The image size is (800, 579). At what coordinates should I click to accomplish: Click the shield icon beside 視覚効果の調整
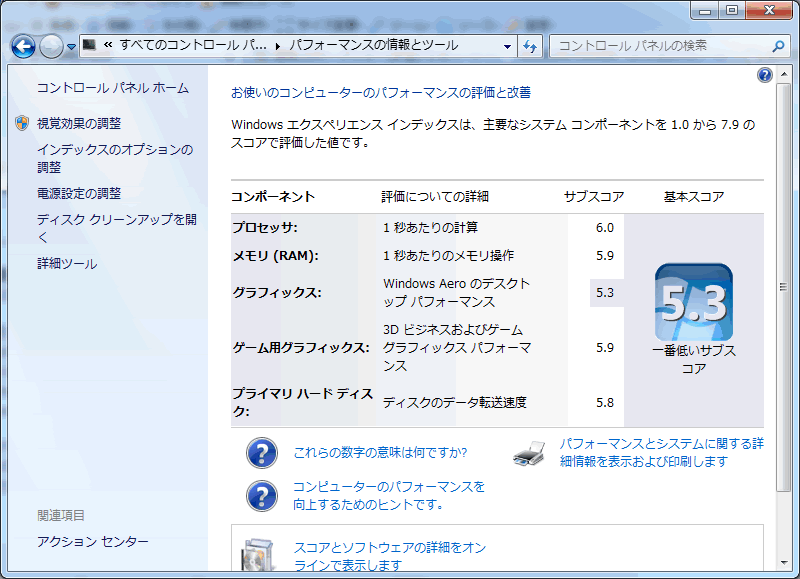pos(22,123)
